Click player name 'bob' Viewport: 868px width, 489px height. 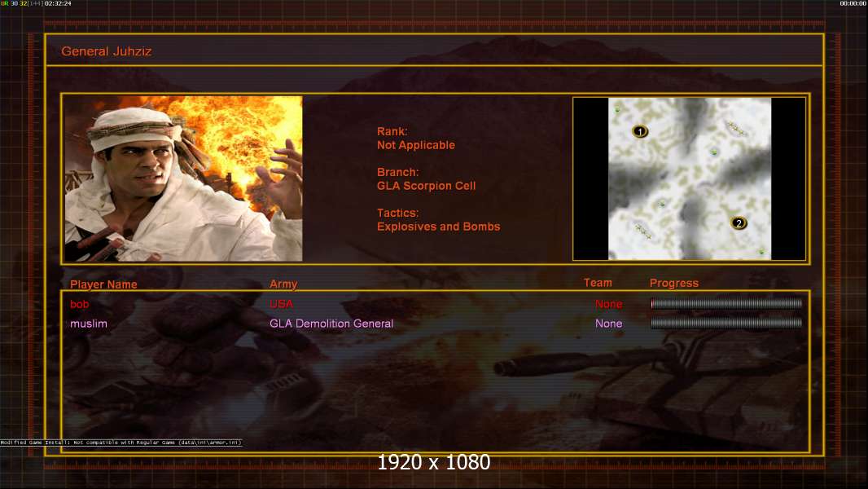79,304
